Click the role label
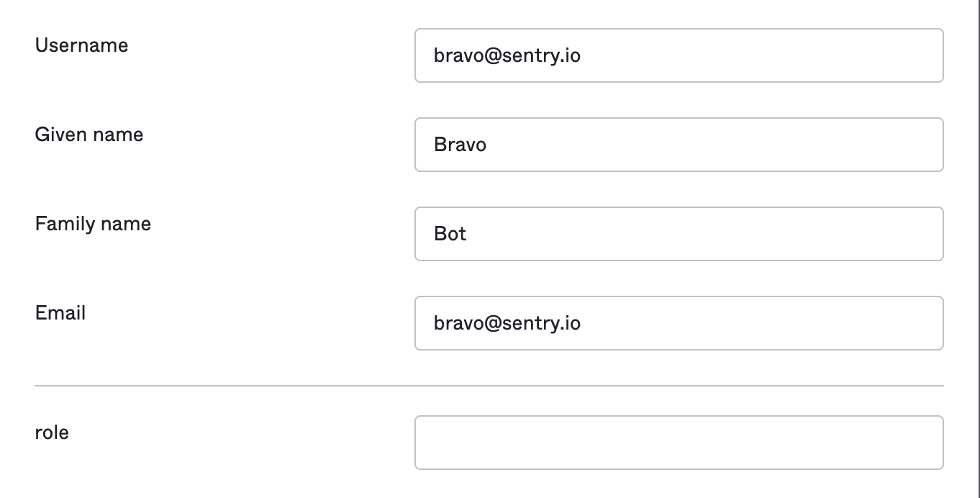This screenshot has height=498, width=980. [x=50, y=432]
